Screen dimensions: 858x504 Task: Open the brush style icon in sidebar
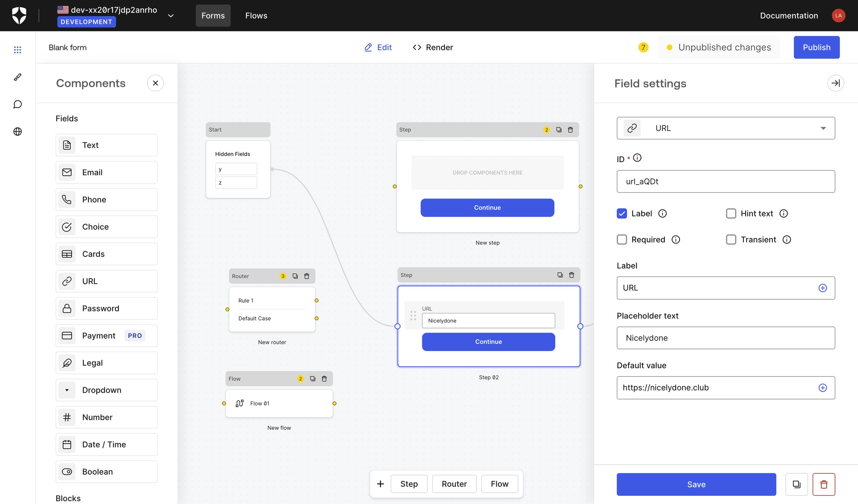click(18, 77)
